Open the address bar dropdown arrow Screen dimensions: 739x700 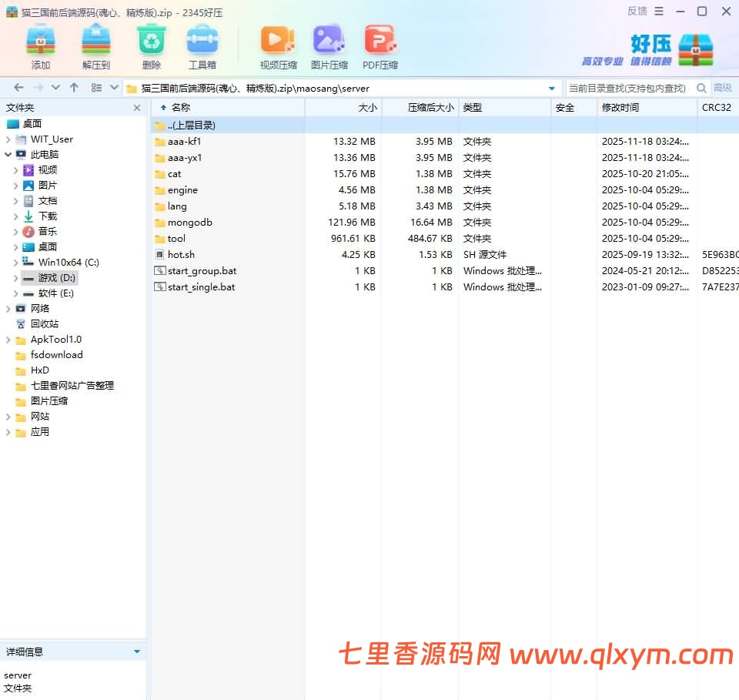pyautogui.click(x=552, y=88)
